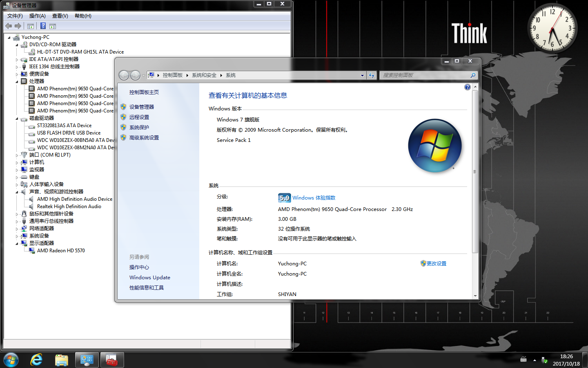Select the 网络适配器 category icon
Image resolution: width=588 pixels, height=368 pixels.
point(24,229)
